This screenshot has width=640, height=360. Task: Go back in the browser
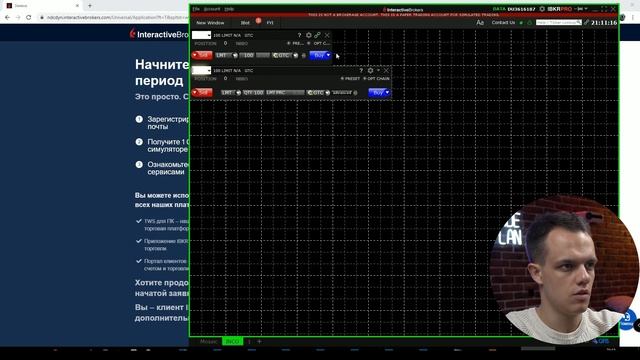7,18
